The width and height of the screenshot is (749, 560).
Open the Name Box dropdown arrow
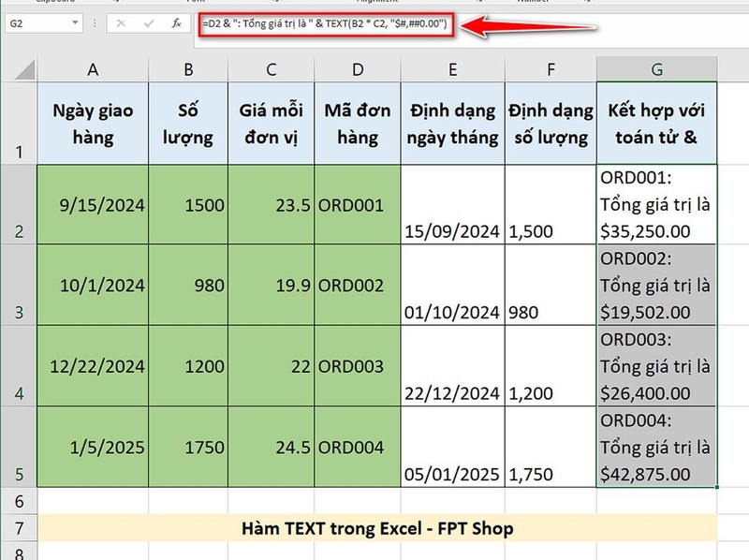[75, 22]
